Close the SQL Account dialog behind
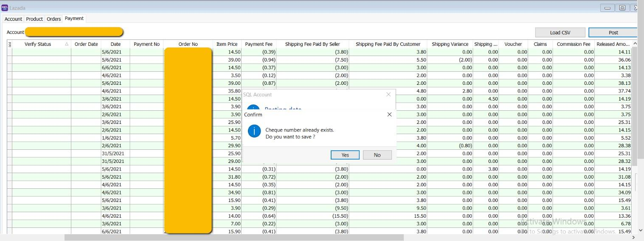The image size is (644, 241). (388, 95)
